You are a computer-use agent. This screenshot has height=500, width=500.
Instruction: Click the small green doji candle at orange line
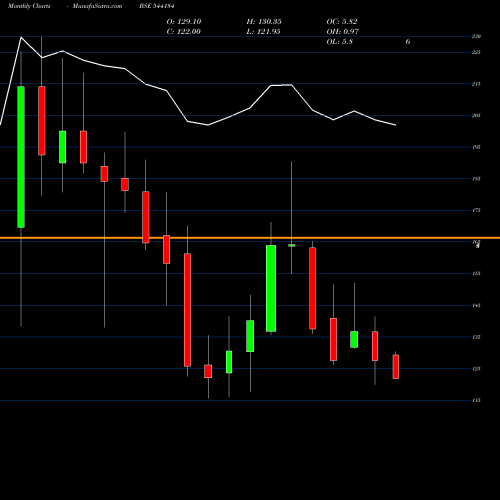[x=292, y=245]
